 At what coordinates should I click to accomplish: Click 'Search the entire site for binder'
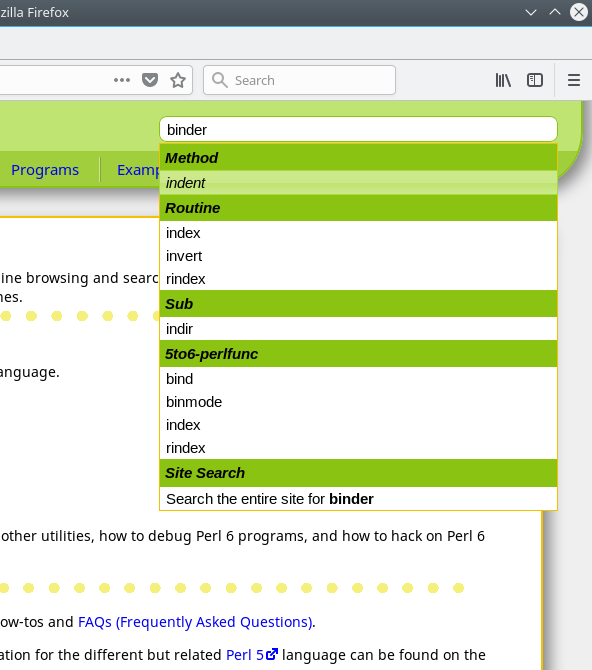point(358,499)
